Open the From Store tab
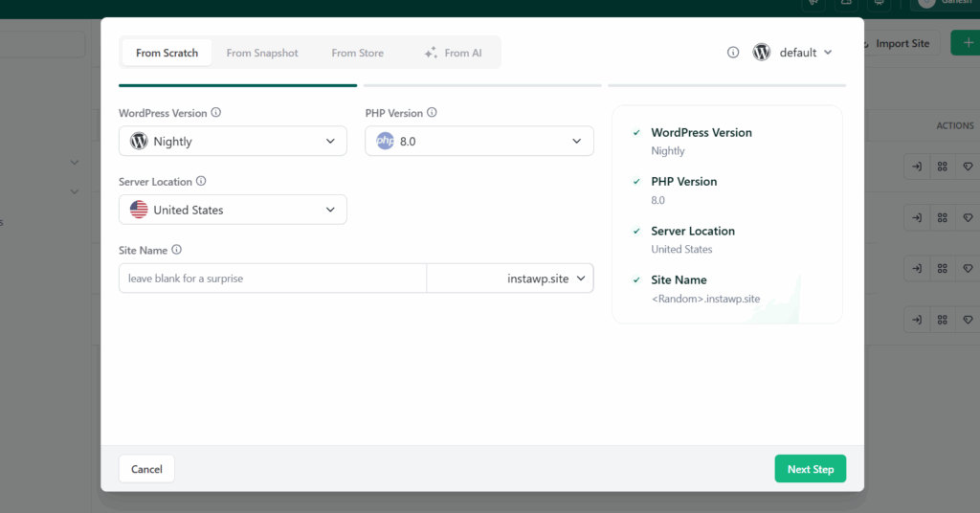The width and height of the screenshot is (980, 513). tap(358, 53)
